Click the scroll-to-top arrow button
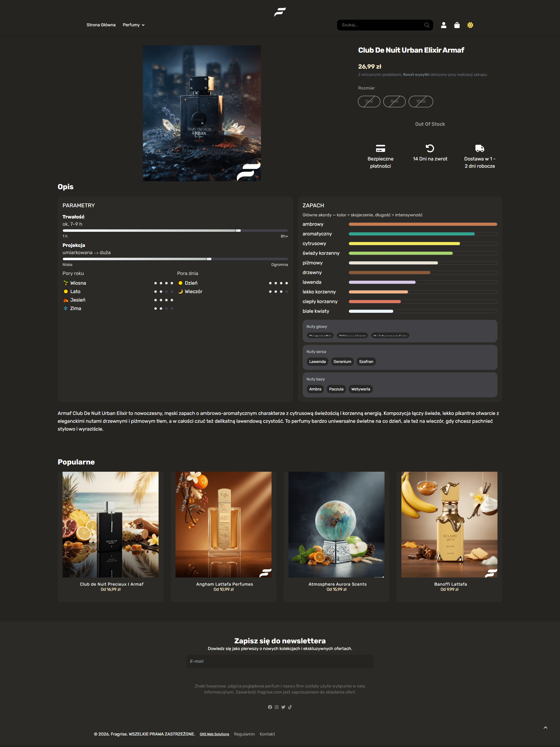Image resolution: width=560 pixels, height=747 pixels. pos(546,727)
